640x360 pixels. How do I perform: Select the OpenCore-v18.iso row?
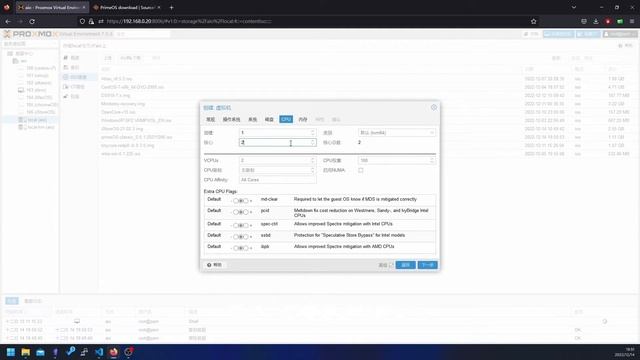point(118,112)
